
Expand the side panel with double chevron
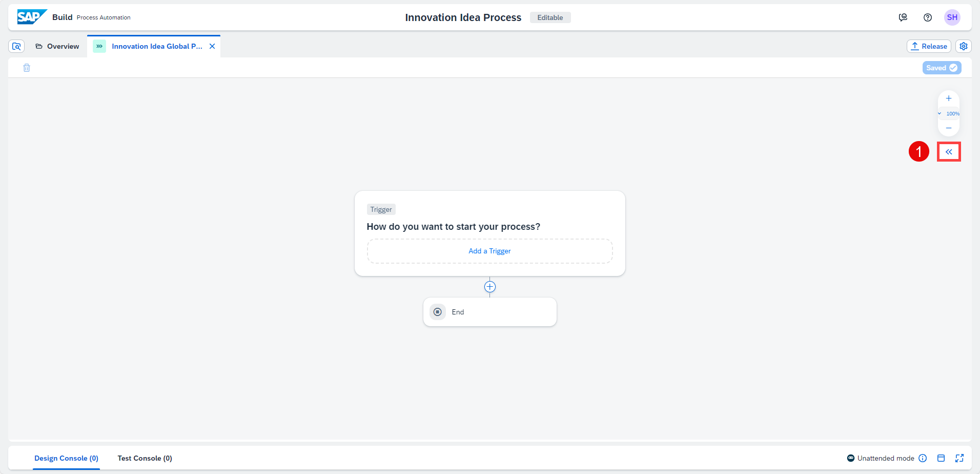pos(949,152)
